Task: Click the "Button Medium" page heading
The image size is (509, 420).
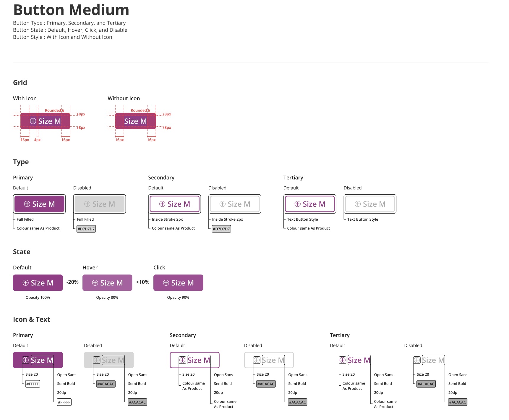Action: point(71,10)
